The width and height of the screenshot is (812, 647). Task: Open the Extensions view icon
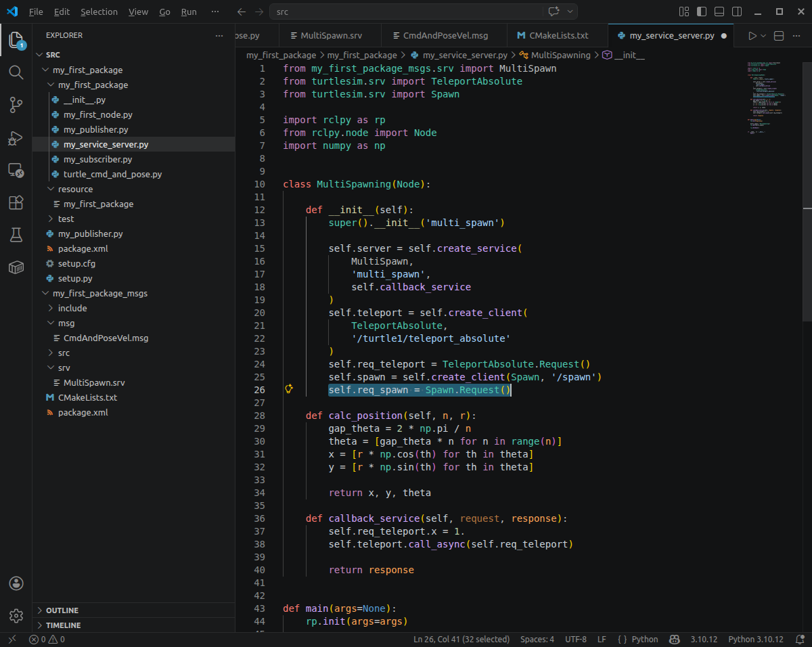(x=16, y=203)
